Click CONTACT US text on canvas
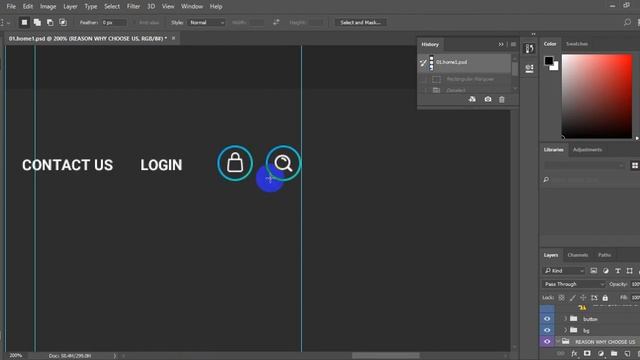Screen dimensions: 640x360 pyautogui.click(x=67, y=165)
